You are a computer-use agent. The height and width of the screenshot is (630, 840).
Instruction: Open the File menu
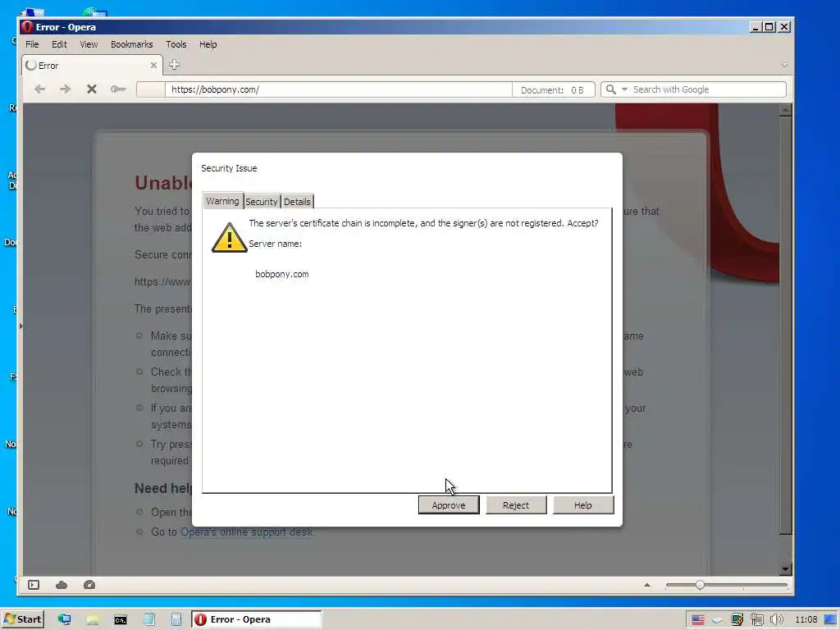[x=32, y=44]
